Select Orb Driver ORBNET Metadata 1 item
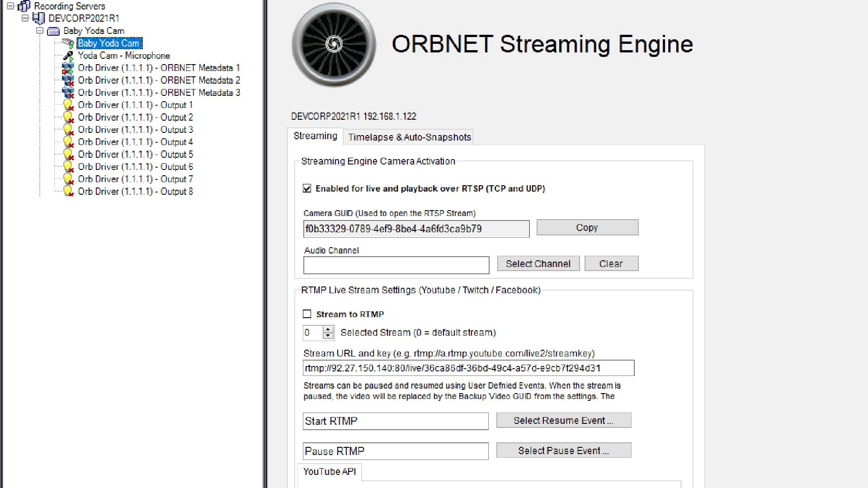 (159, 68)
